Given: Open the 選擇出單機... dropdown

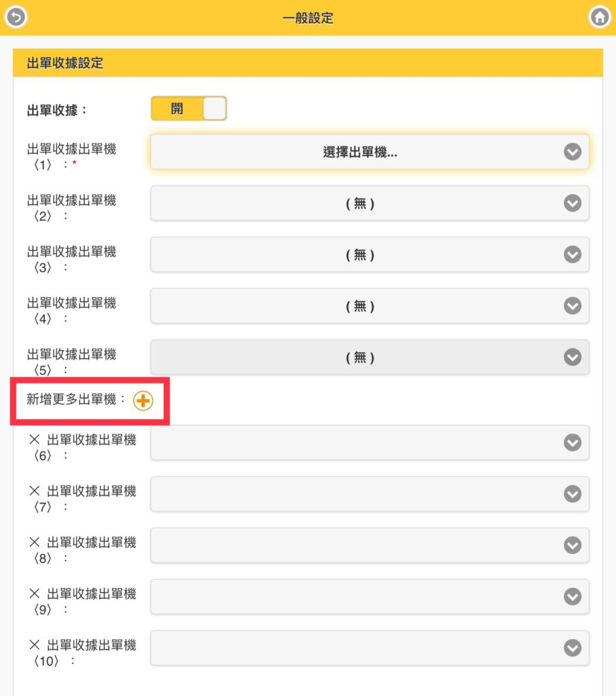Looking at the screenshot, I should tap(370, 152).
